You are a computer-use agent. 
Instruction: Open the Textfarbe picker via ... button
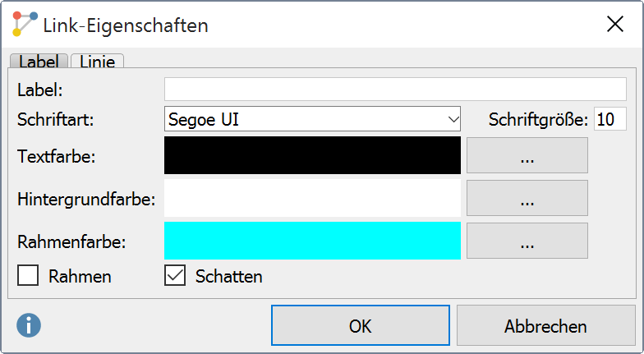click(x=527, y=155)
